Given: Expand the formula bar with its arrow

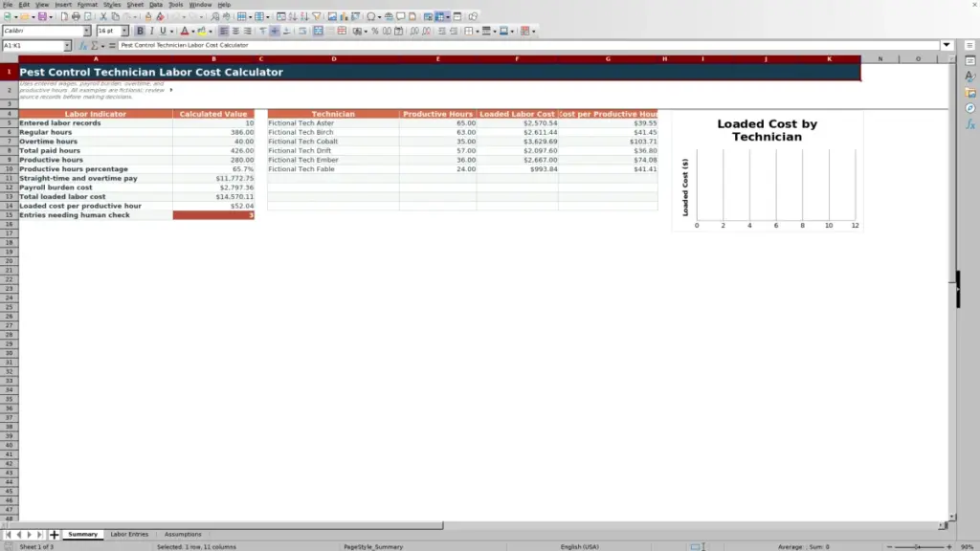Looking at the screenshot, I should click(x=947, y=46).
